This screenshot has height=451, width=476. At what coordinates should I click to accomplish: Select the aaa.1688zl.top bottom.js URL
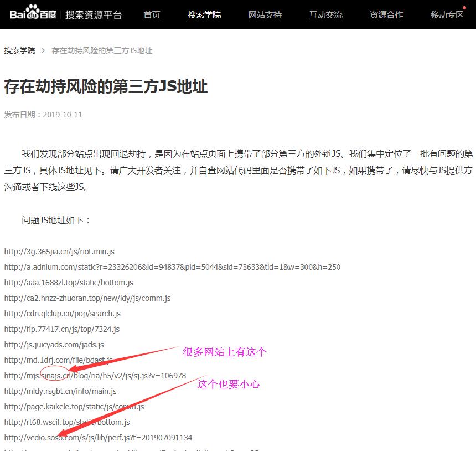pyautogui.click(x=69, y=283)
